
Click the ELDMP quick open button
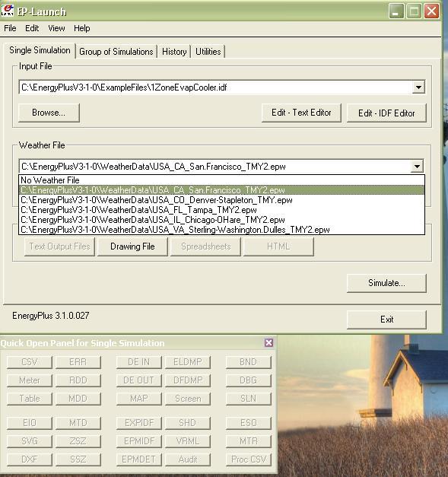coord(188,362)
